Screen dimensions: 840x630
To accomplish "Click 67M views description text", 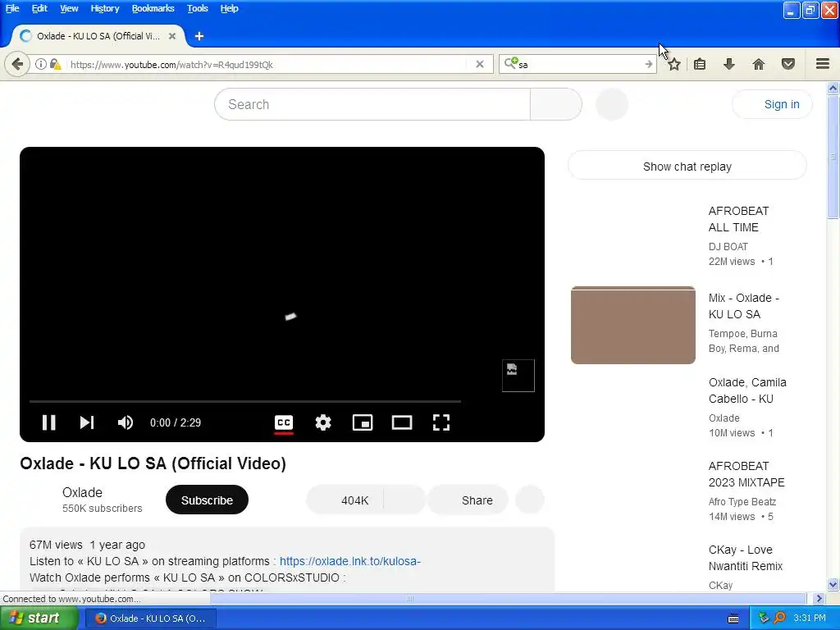I will click(x=56, y=545).
